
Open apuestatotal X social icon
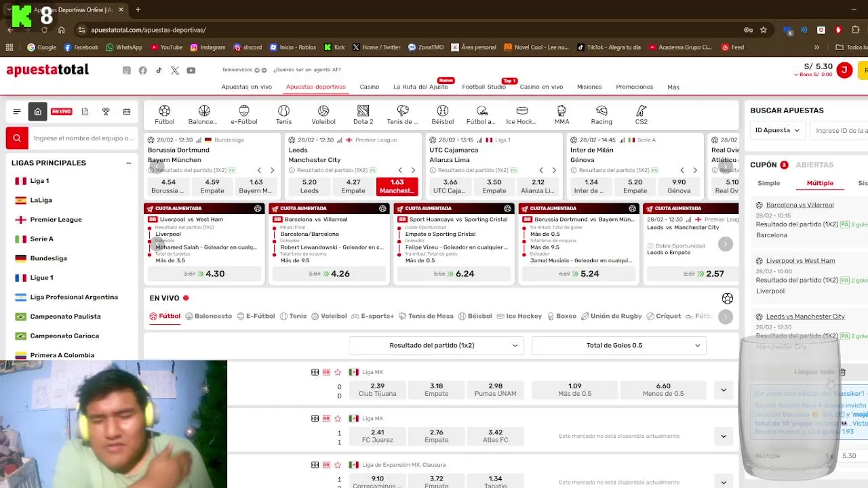tap(175, 70)
